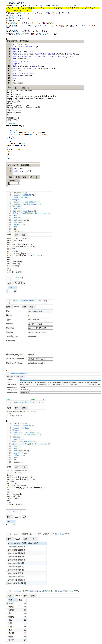102x644 pixels.
Task: Collapse the BEGIN fold marker in P1 editor
Action: click(12, 49)
